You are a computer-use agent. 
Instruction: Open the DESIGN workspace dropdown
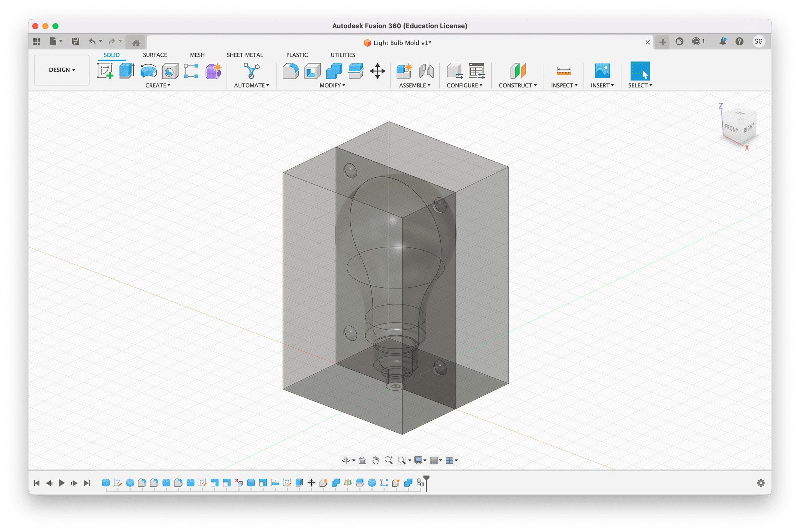click(x=62, y=70)
